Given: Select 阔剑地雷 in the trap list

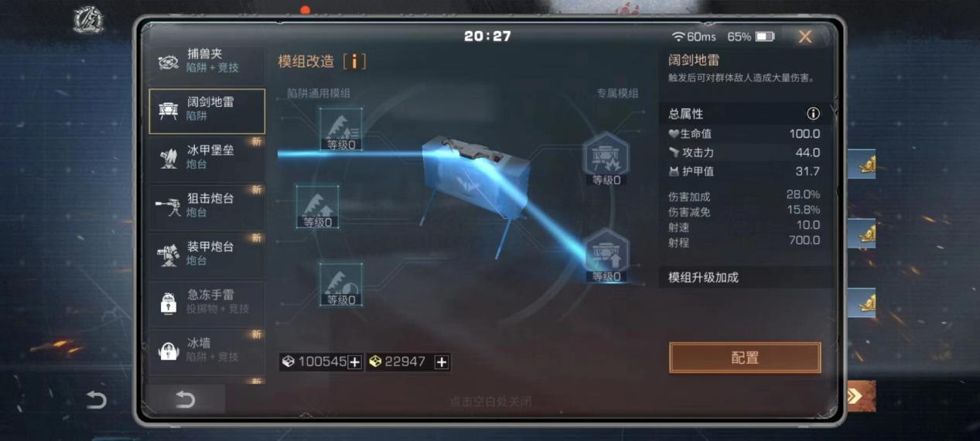Looking at the screenshot, I should coord(207,111).
